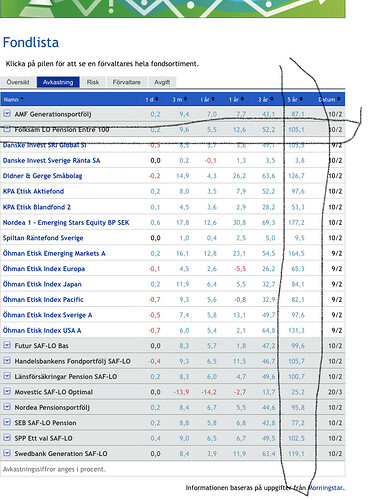The height and width of the screenshot is (500, 374).
Task: Open KPA Etisk Aktiefond link
Action: coord(33,191)
